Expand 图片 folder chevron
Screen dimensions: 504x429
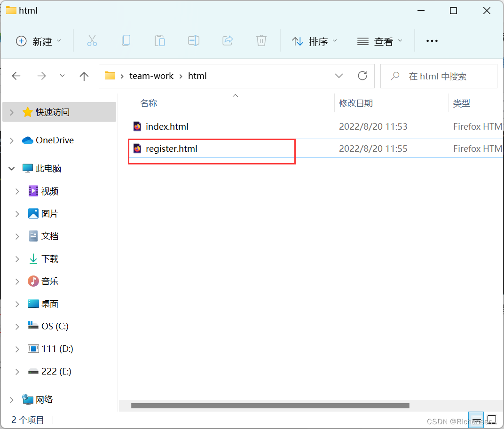tap(17, 214)
